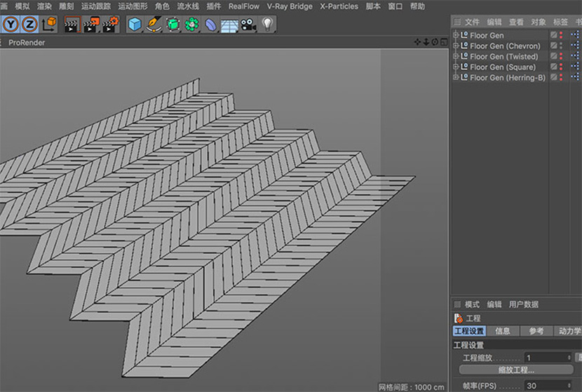This screenshot has height=392, width=582.
Task: Open the green Array modeling objects icon
Action: [x=191, y=25]
